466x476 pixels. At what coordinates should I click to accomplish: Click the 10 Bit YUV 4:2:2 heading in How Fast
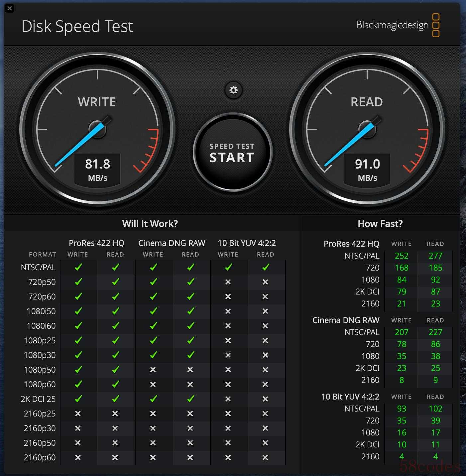click(350, 397)
